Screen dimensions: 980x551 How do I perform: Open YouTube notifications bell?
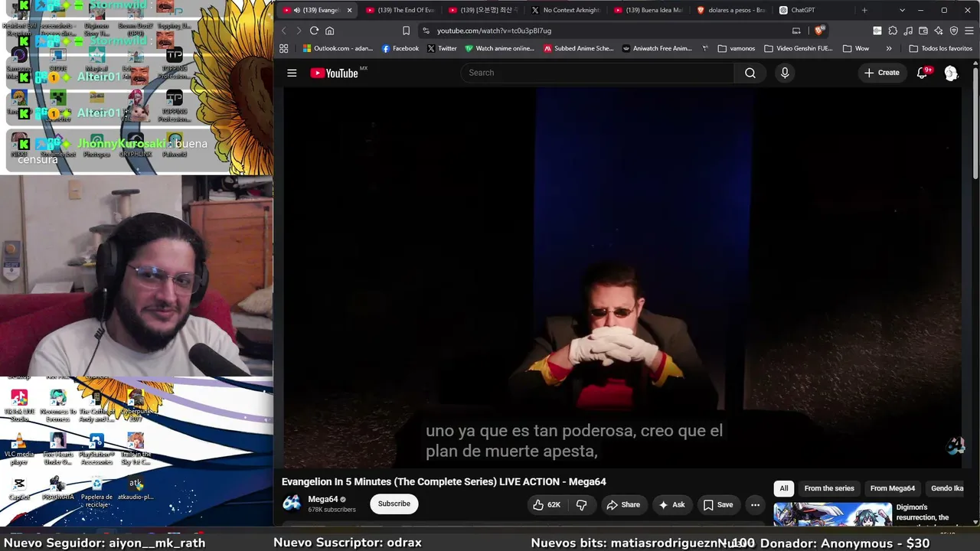(923, 73)
